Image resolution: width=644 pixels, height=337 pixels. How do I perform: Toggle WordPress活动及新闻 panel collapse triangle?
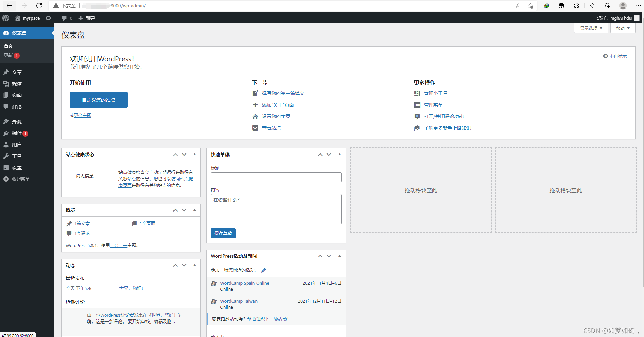(340, 256)
